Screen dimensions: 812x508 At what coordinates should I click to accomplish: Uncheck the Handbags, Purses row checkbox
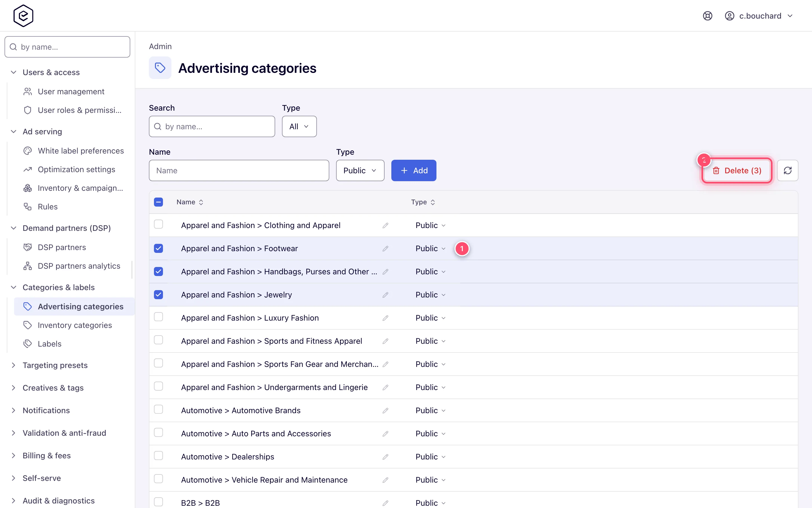tap(158, 271)
